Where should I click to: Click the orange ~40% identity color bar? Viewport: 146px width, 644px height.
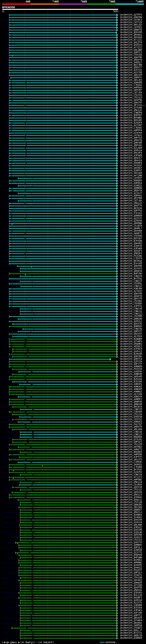point(45,4)
